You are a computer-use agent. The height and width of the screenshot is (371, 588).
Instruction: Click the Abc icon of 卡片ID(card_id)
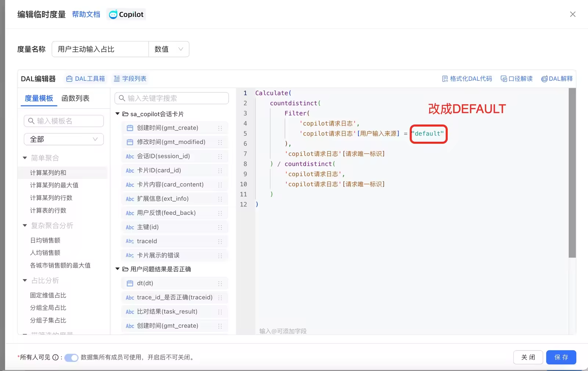pos(130,170)
